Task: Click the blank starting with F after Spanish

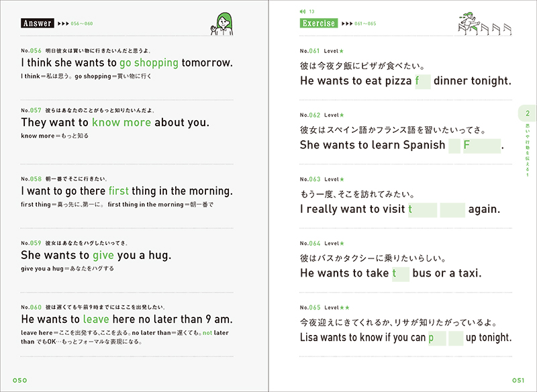Action: (482, 146)
